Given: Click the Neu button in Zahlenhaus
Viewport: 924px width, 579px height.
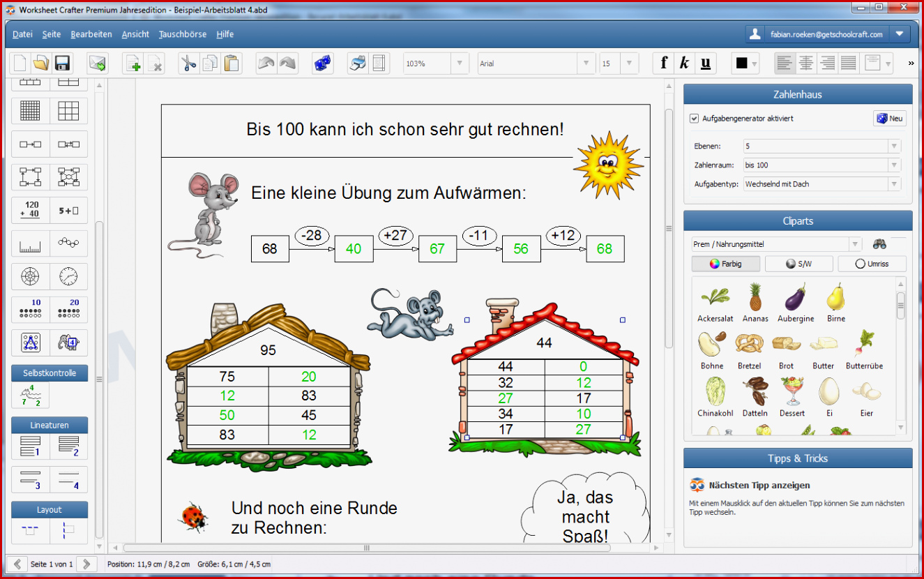Looking at the screenshot, I should click(890, 119).
